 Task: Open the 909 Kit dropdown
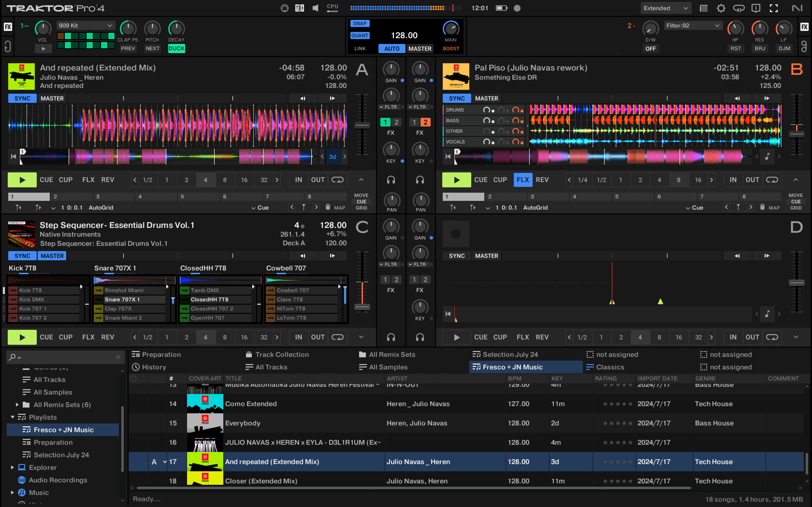tap(86, 25)
